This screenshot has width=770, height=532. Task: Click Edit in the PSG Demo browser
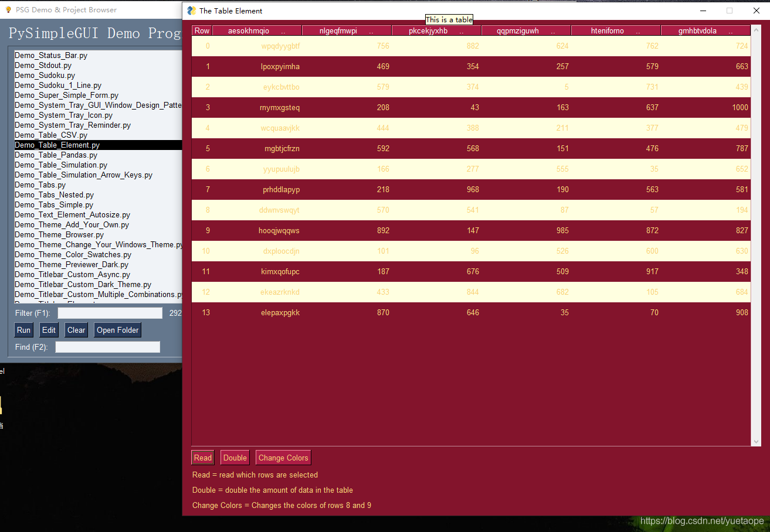click(x=49, y=330)
